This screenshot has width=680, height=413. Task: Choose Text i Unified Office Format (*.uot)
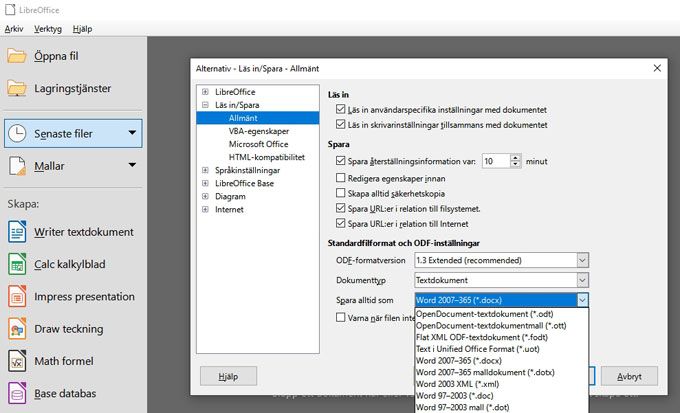(x=502, y=349)
